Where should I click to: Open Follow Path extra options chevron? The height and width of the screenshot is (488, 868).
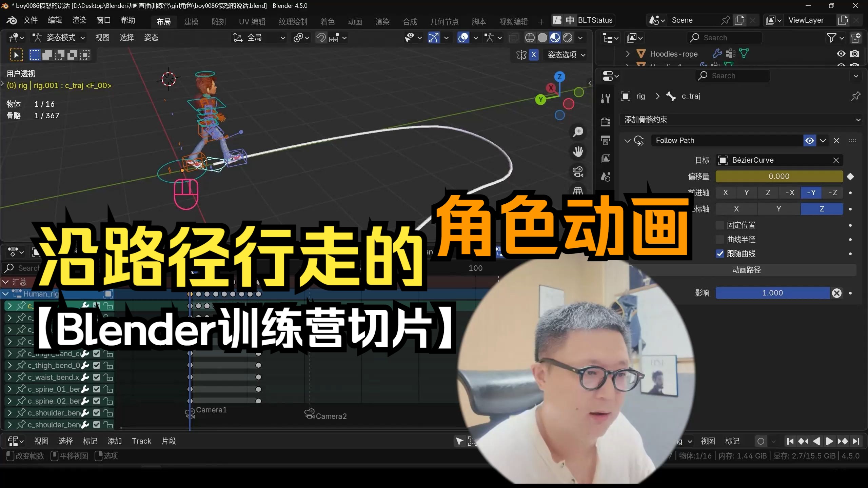point(823,140)
